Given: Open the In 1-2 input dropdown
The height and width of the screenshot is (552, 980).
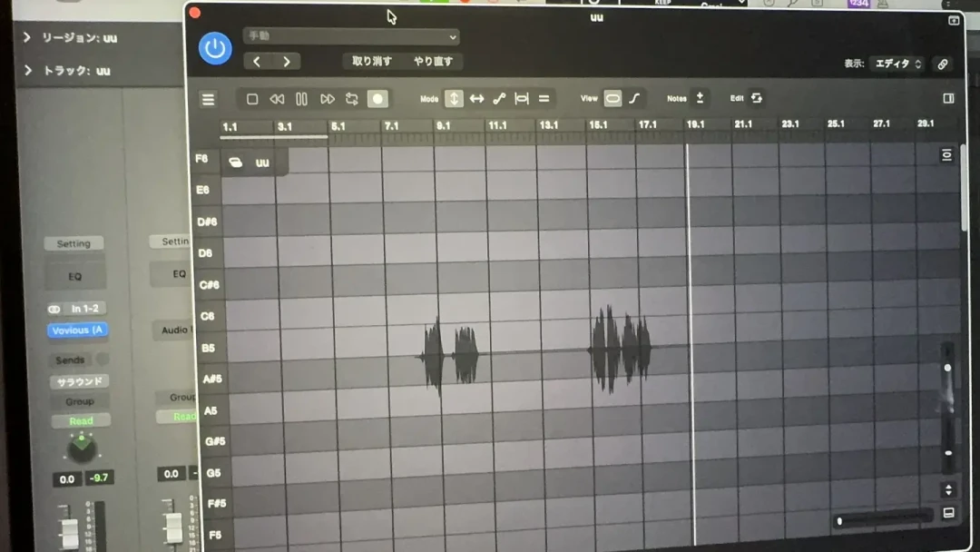Looking at the screenshot, I should 85,308.
